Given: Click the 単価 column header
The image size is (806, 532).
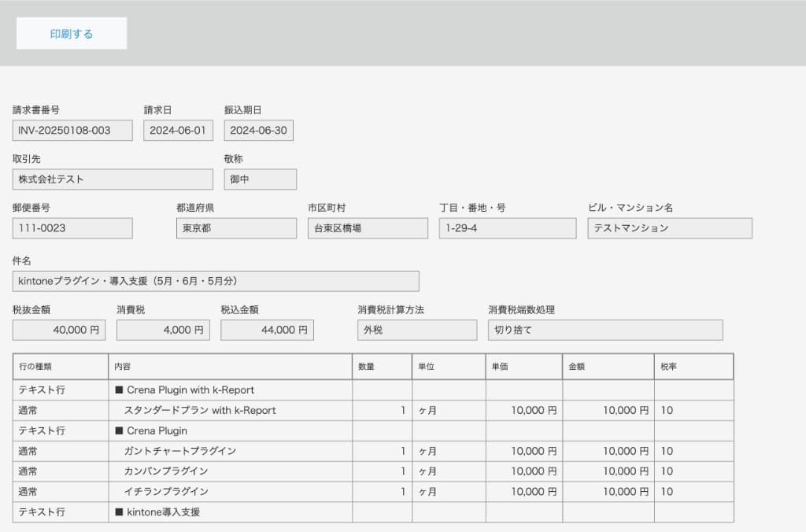Looking at the screenshot, I should [523, 367].
